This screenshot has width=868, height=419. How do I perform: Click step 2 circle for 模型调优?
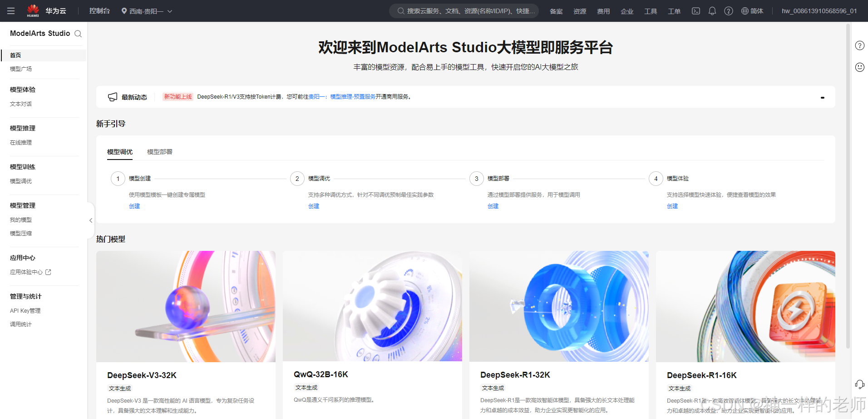(297, 179)
